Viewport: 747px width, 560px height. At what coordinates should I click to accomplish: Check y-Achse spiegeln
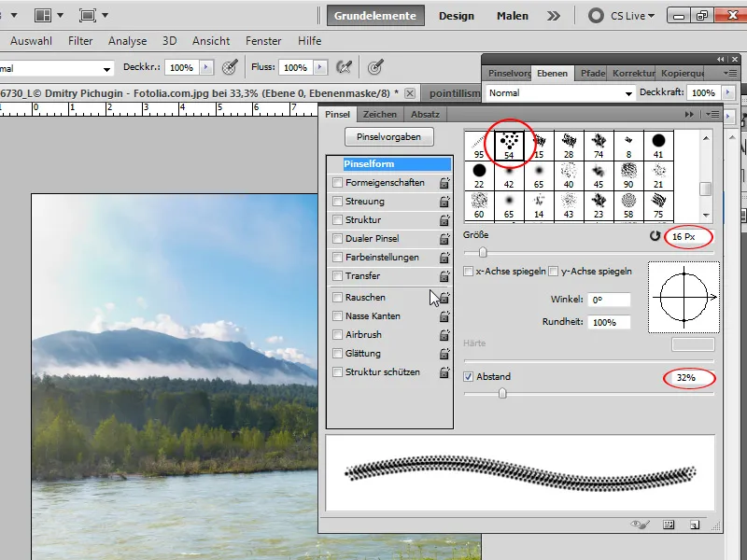553,272
